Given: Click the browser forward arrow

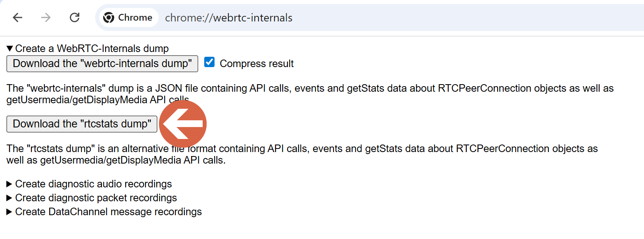Looking at the screenshot, I should [46, 17].
